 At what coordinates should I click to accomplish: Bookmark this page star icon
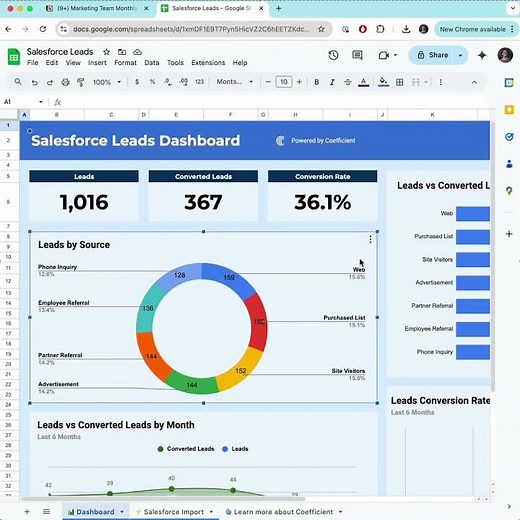(321, 29)
